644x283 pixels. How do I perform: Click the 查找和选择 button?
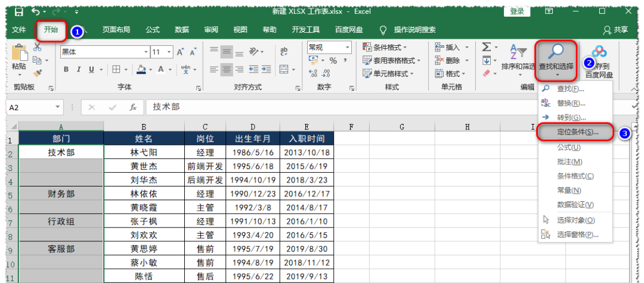coord(556,60)
